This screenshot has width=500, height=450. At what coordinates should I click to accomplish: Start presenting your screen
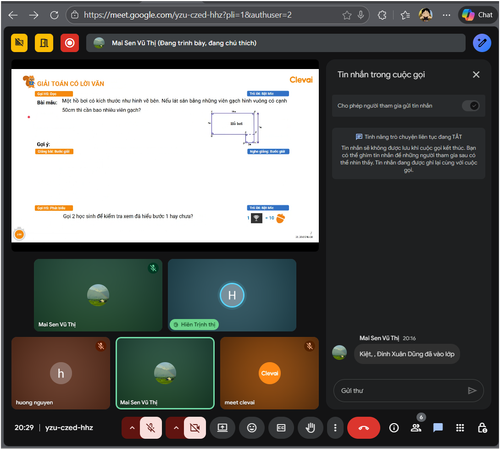tap(222, 428)
